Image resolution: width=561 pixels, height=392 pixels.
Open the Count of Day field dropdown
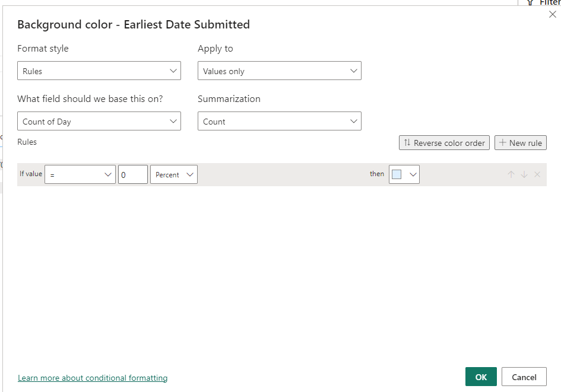point(99,121)
